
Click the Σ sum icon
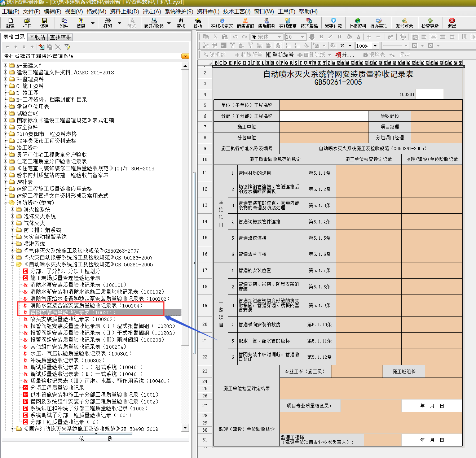pyautogui.click(x=342, y=45)
